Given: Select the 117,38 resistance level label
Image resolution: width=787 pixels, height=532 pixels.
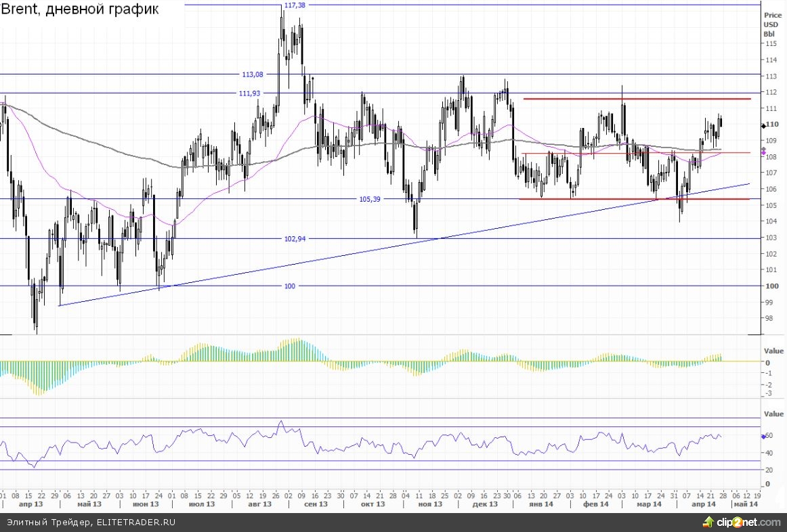Looking at the screenshot, I should click(x=295, y=5).
